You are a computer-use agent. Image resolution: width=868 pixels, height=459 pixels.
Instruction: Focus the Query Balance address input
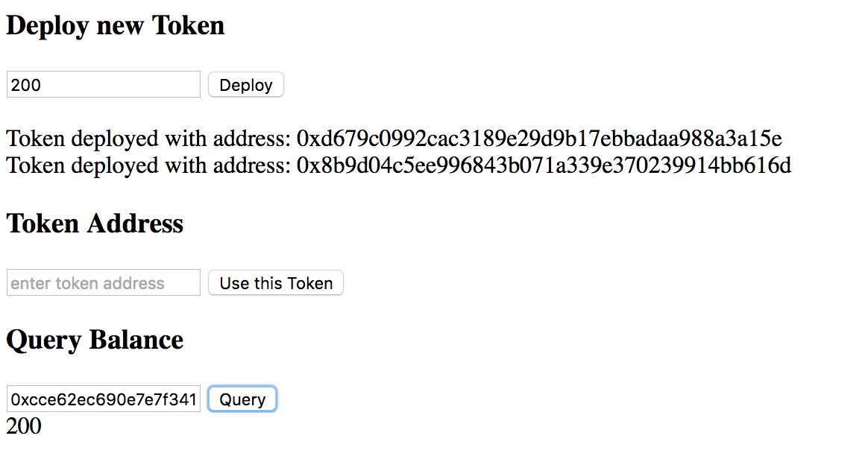pyautogui.click(x=104, y=399)
